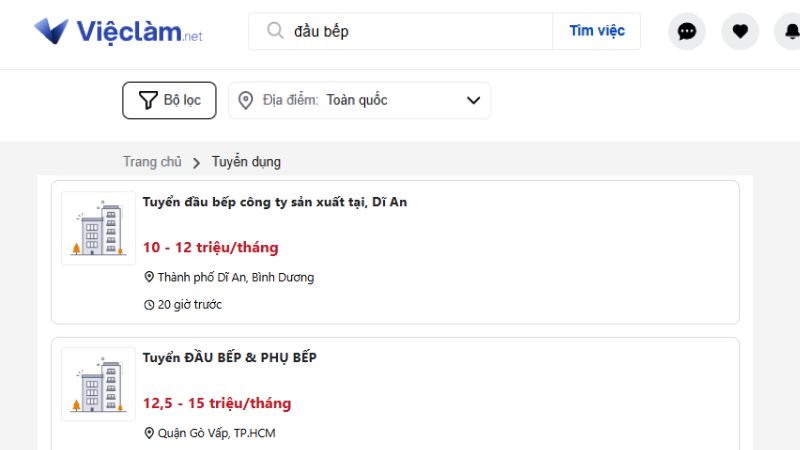Click company thumbnail of Dĩ An job
800x450 pixels.
[x=98, y=228]
